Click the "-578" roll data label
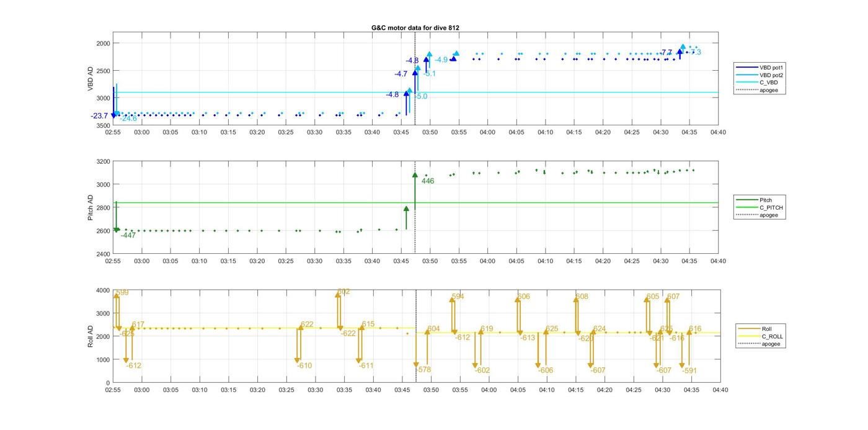Screen dimensions: 868x430 (423, 370)
